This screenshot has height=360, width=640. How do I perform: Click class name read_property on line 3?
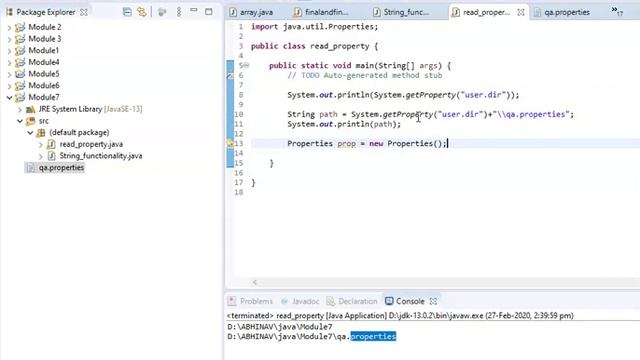tap(340, 46)
